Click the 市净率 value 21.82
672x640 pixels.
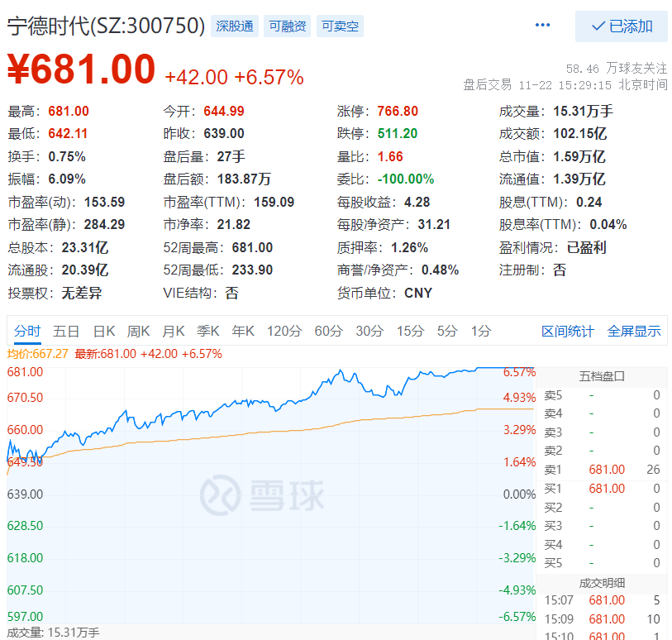[x=234, y=225]
